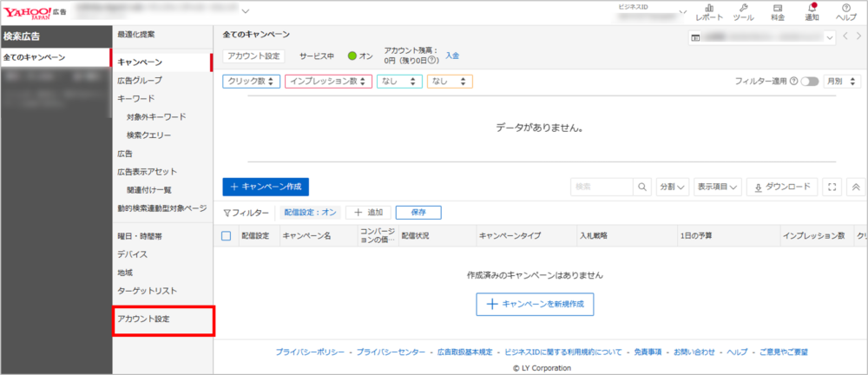Check the select-all checkbox in table header

tap(227, 236)
